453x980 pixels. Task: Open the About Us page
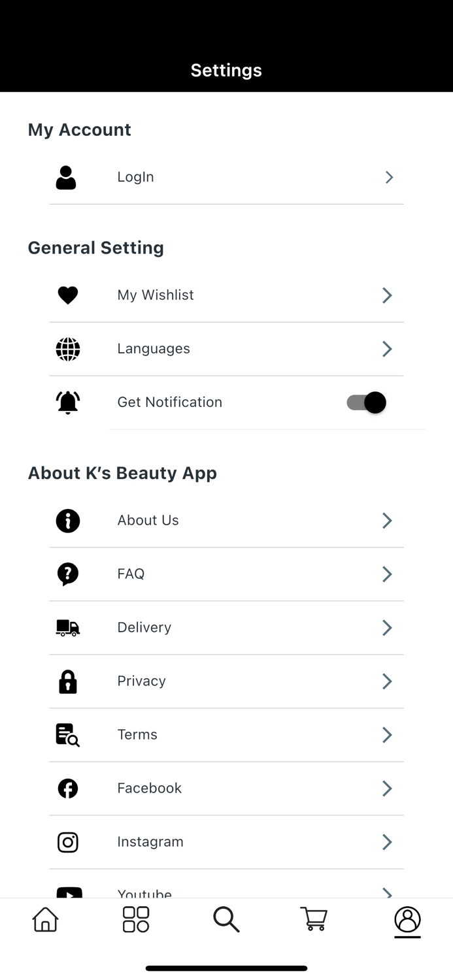click(148, 520)
